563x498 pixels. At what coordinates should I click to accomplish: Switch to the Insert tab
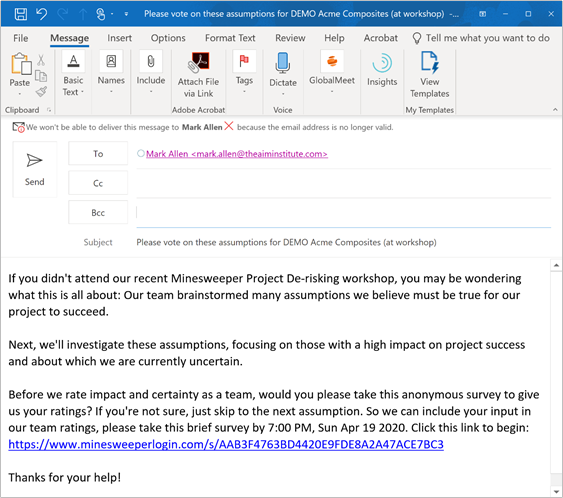tap(119, 38)
